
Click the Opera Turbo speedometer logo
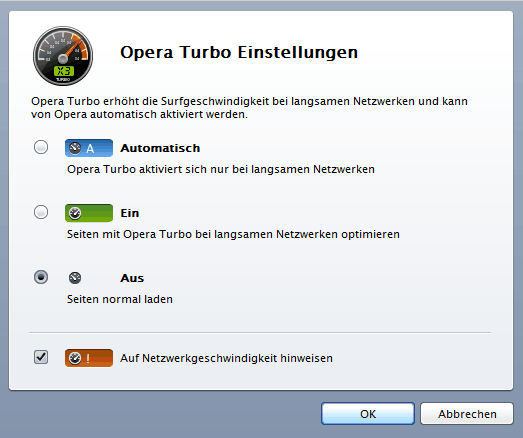click(x=63, y=56)
